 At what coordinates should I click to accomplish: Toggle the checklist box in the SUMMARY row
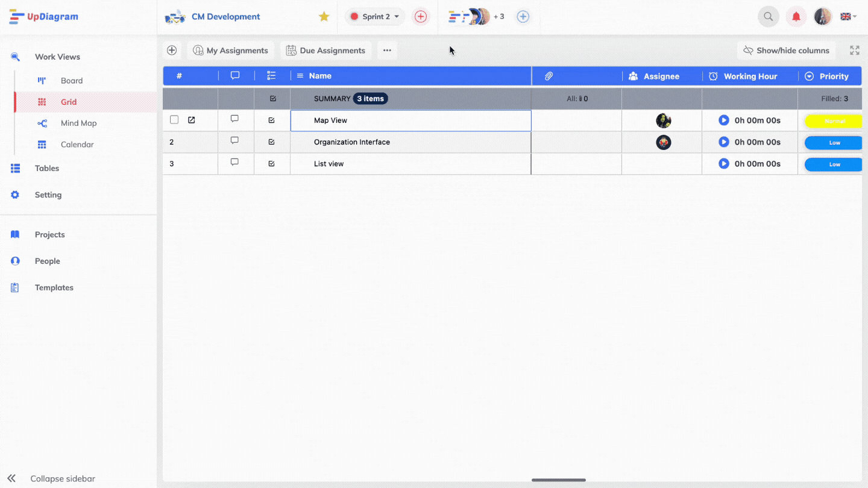pos(272,99)
